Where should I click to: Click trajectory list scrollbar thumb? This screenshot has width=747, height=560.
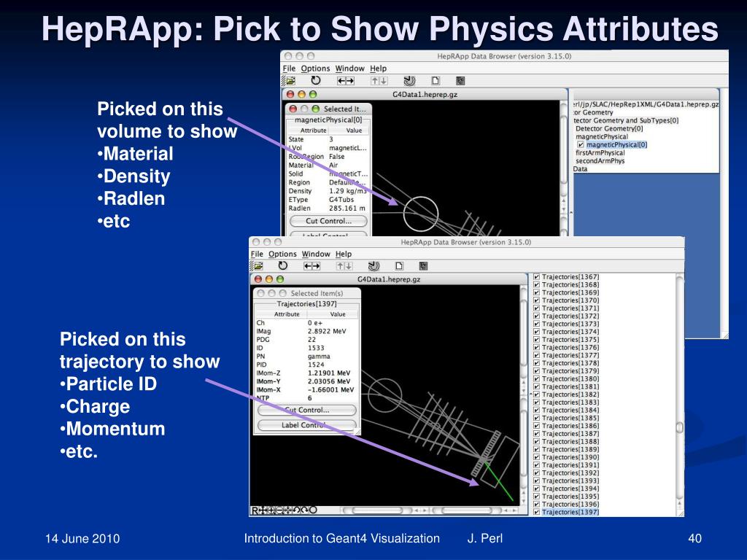pyautogui.click(x=680, y=427)
